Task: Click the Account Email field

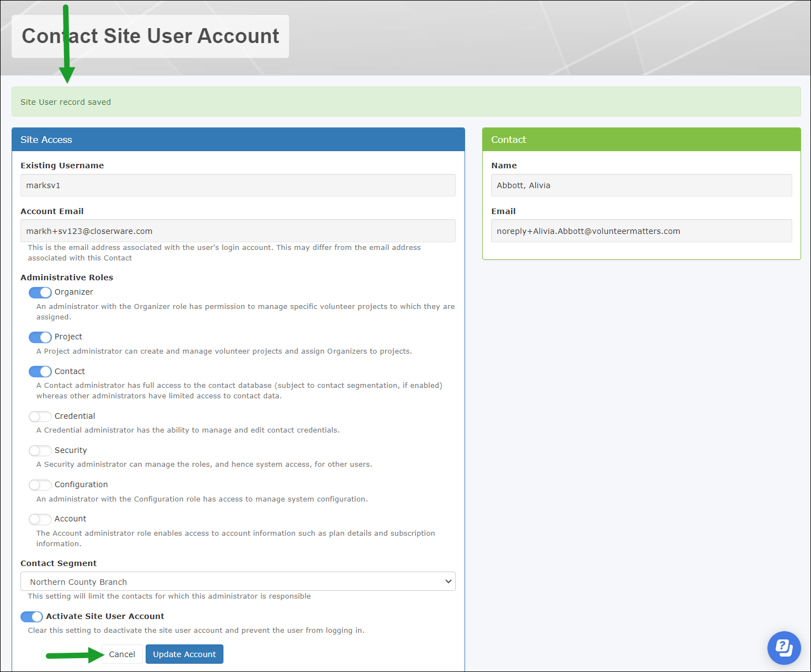Action: click(238, 231)
